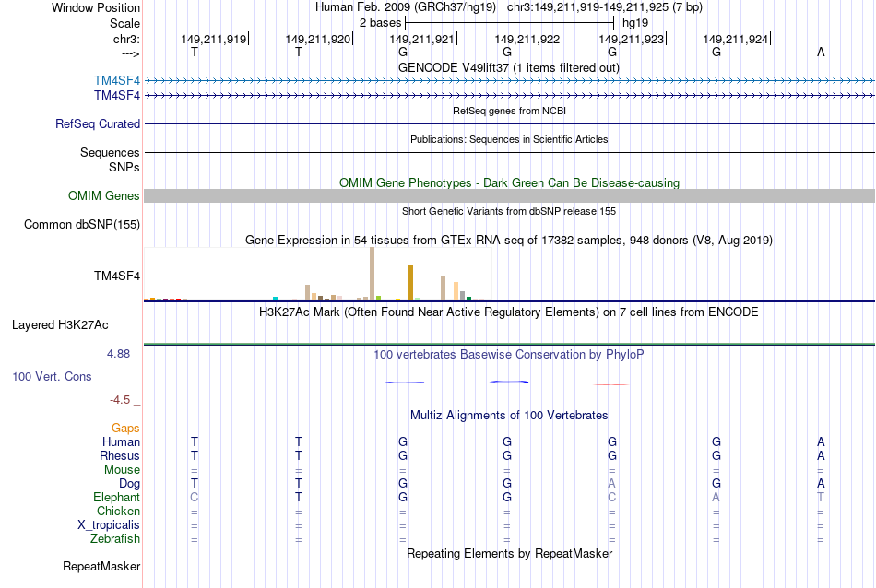
Task: Open Common dbSNP(155) track label
Action: [x=82, y=225]
